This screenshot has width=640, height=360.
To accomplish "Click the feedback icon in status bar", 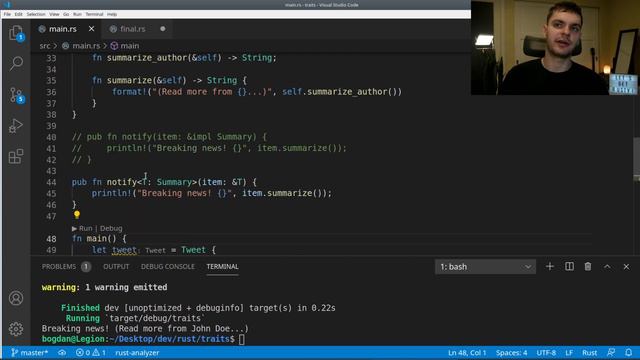I will coord(611,353).
